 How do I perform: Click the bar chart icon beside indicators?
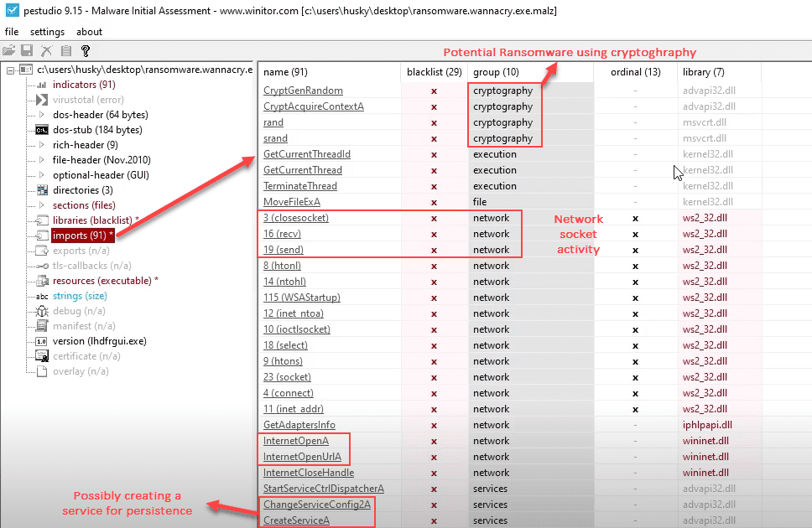41,85
